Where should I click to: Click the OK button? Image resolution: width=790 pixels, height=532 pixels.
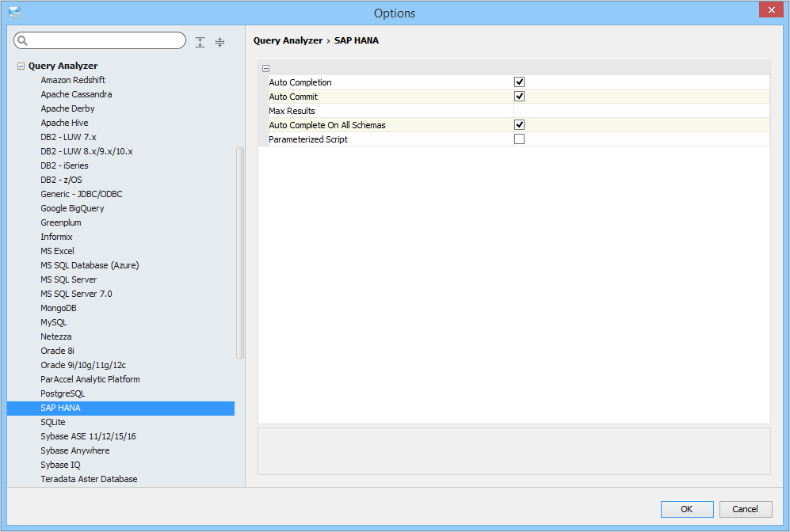click(687, 509)
